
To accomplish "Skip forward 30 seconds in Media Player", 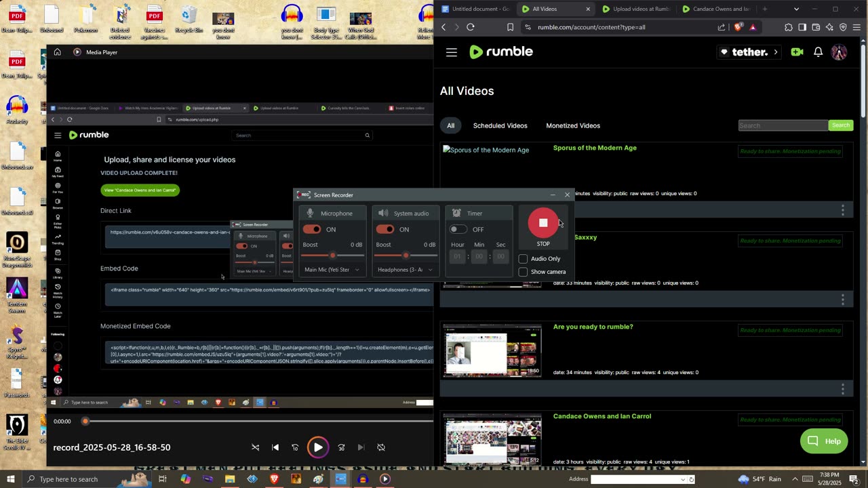I will point(341,447).
